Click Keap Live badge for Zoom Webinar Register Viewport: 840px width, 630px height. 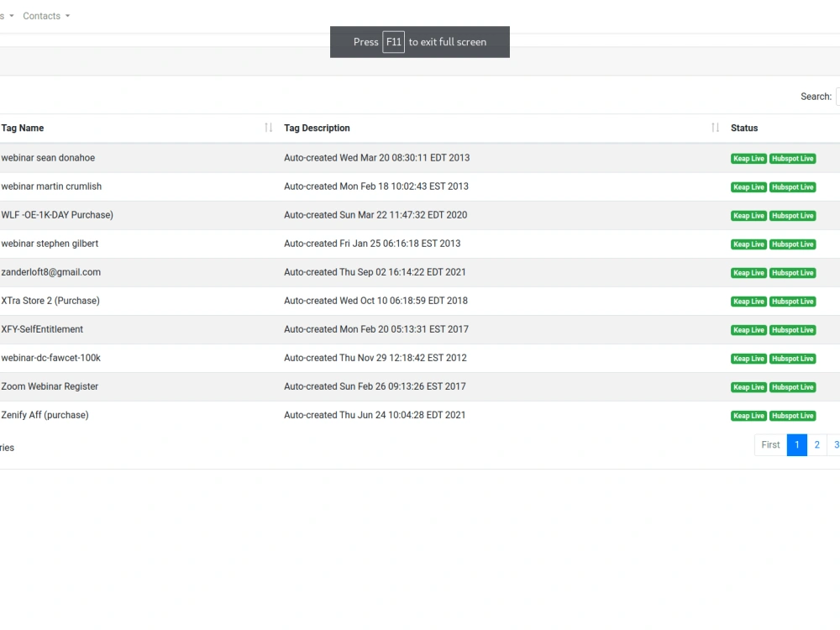pyautogui.click(x=748, y=387)
